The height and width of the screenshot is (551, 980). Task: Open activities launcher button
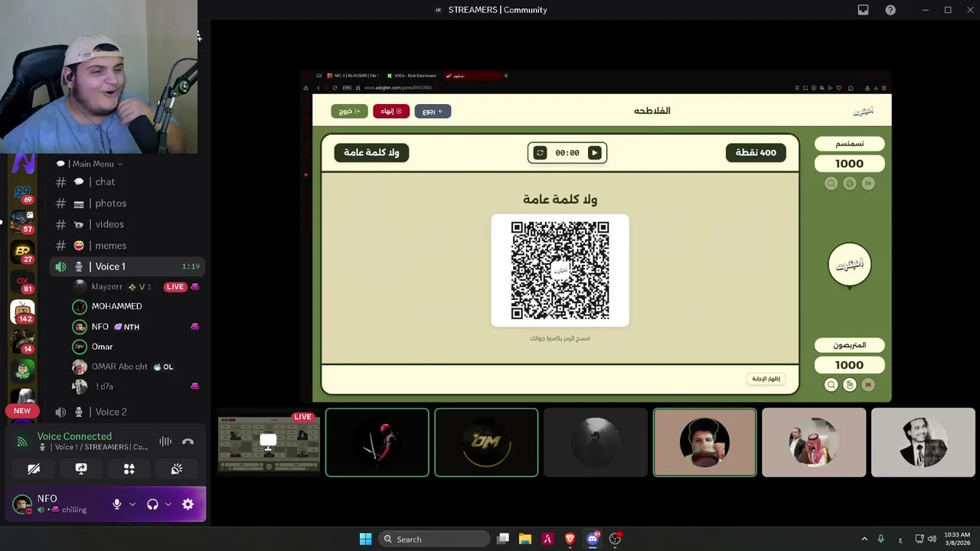coord(129,469)
